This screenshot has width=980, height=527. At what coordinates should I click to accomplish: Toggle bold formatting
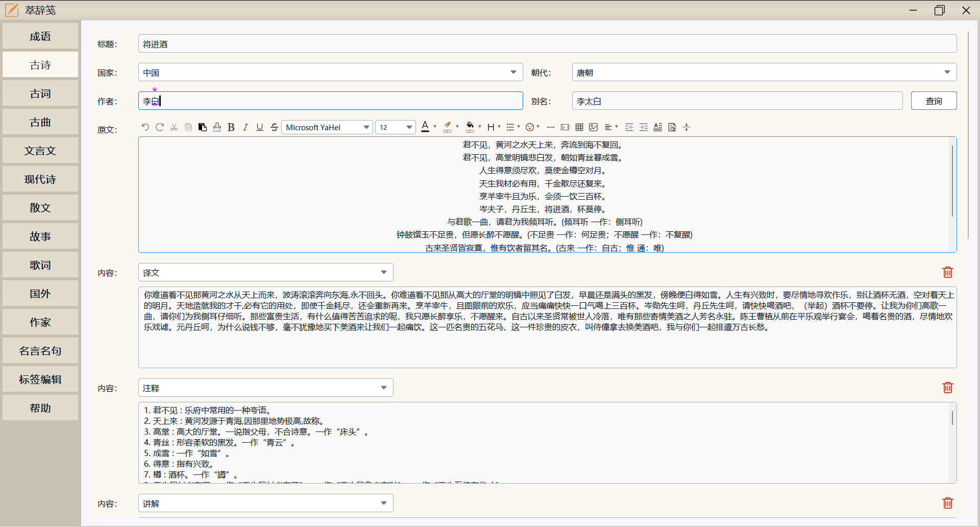click(231, 127)
